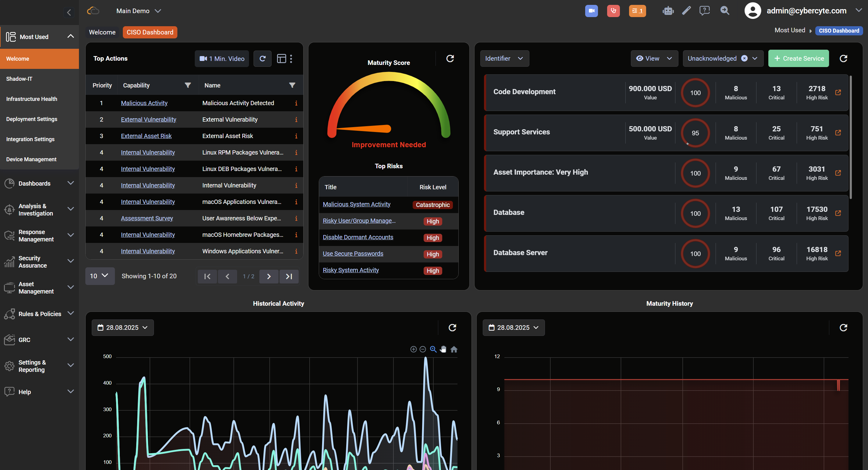The image size is (868, 470).
Task: Click the pen edit icon in header
Action: tap(686, 11)
